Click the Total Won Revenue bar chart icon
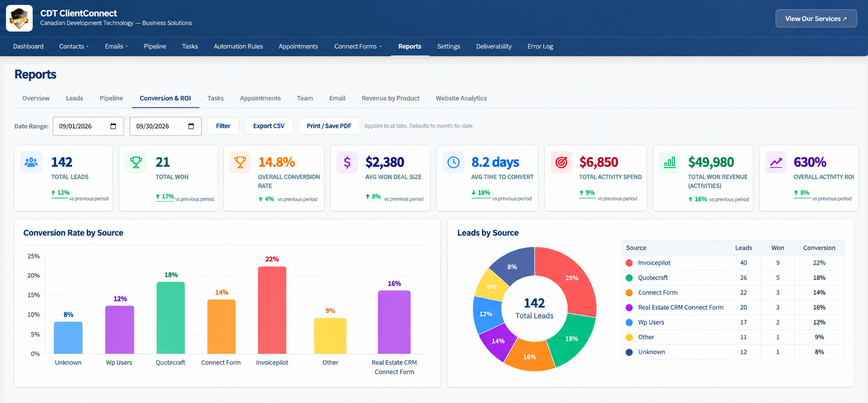Screen dimensions: 868x403 669,162
